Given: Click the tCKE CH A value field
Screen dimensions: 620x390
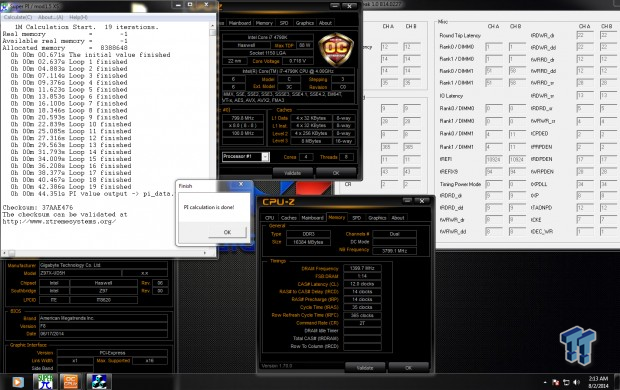Looking at the screenshot, I should coord(585,220).
